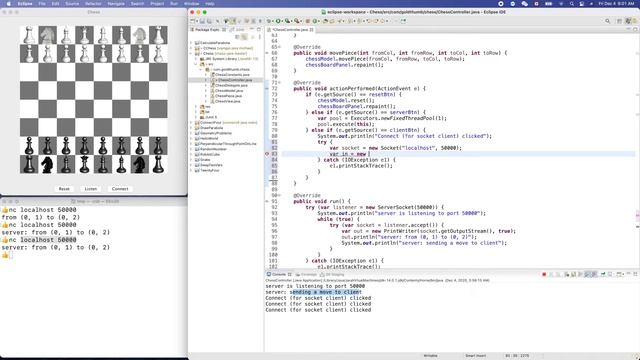The height and width of the screenshot is (360, 640).
Task: Toggle show console on standard error change
Action: (x=594, y=274)
